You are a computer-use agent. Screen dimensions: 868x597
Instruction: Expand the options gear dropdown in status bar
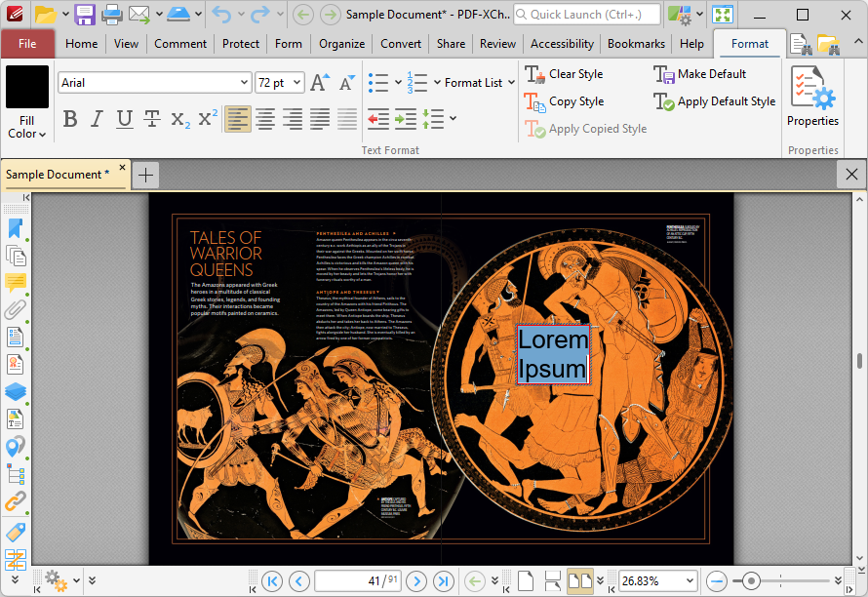(76, 581)
